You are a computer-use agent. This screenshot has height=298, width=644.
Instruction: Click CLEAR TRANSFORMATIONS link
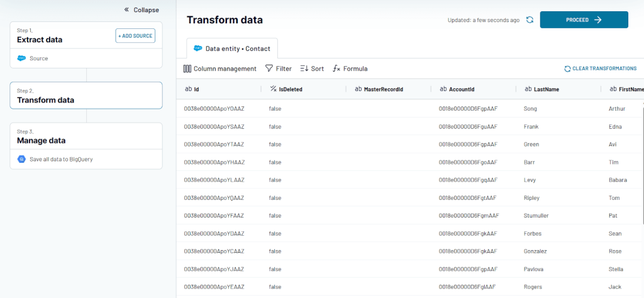[601, 69]
